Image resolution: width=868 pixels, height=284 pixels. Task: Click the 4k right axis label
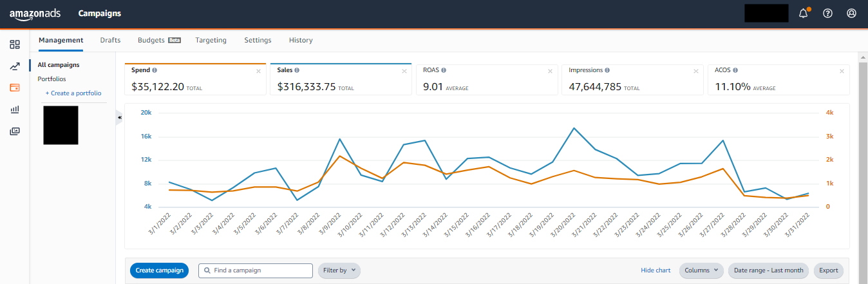(829, 113)
